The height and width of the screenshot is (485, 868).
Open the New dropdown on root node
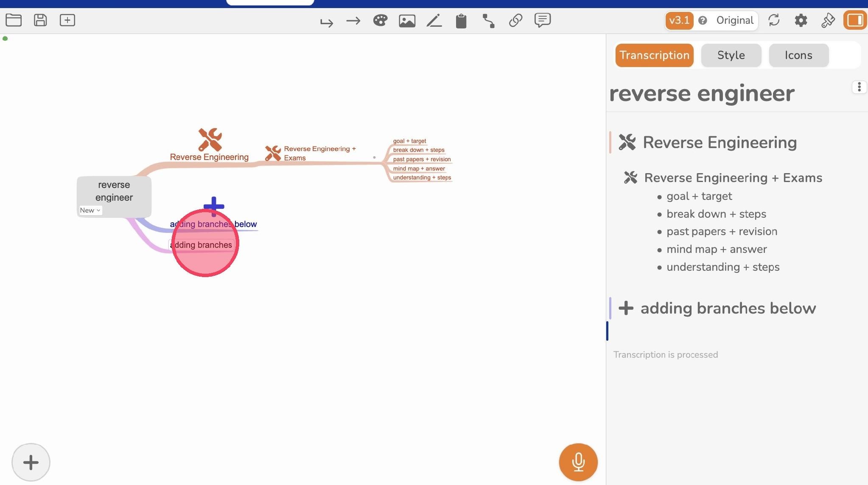90,210
